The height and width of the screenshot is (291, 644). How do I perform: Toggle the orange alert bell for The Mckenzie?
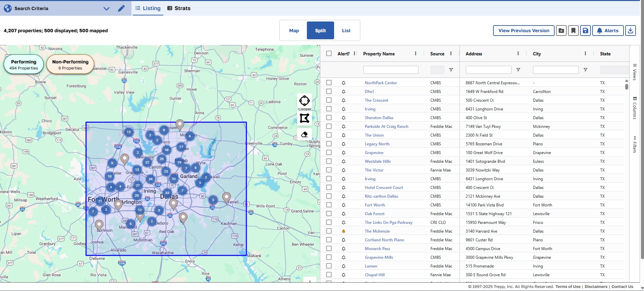click(344, 231)
